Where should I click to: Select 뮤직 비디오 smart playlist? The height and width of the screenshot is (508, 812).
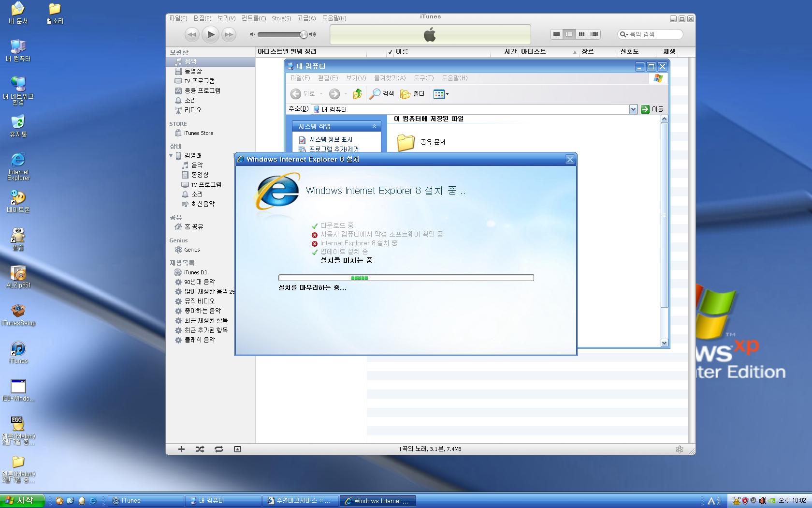tap(201, 301)
